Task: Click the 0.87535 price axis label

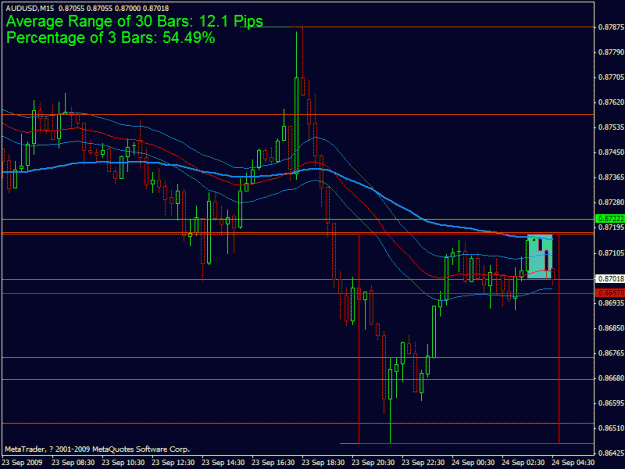Action: [611, 128]
